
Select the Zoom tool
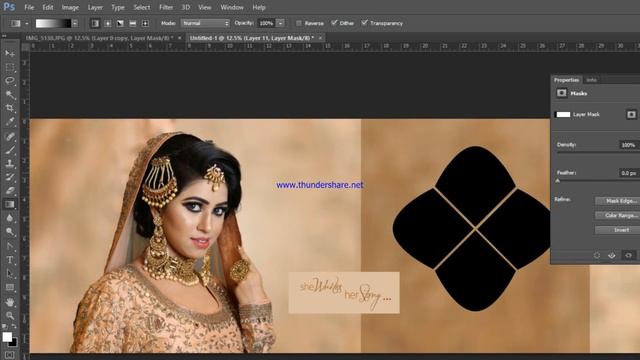(10, 316)
